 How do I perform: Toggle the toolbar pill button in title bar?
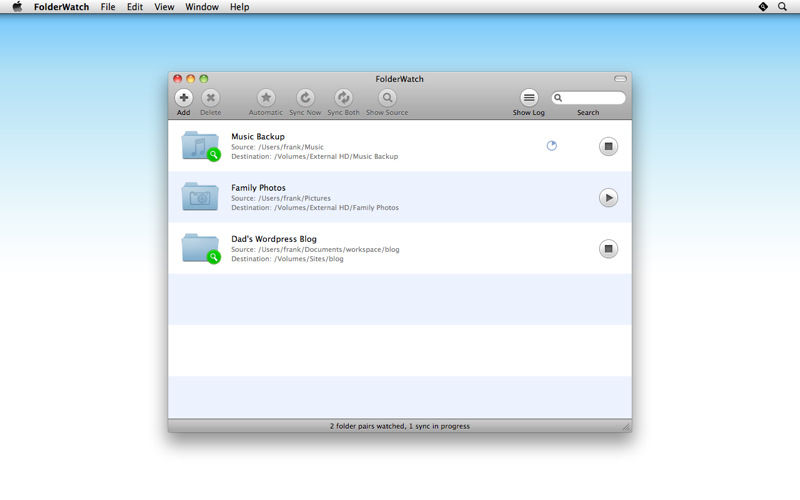pyautogui.click(x=620, y=79)
